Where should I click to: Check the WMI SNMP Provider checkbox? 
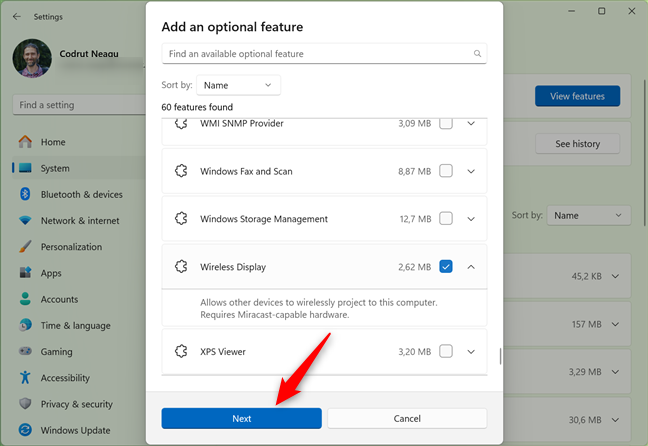coord(446,123)
